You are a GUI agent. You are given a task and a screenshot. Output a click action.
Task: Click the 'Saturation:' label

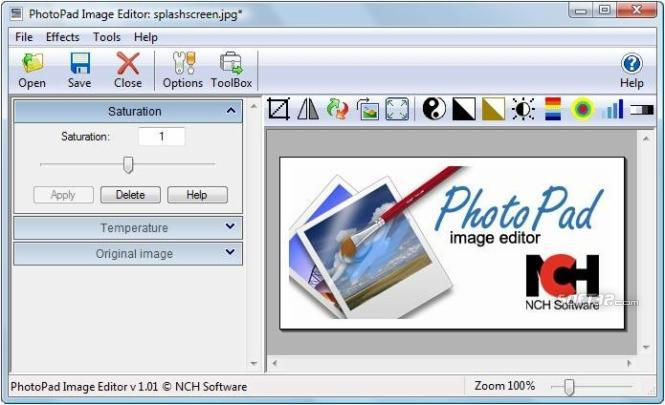[85, 137]
